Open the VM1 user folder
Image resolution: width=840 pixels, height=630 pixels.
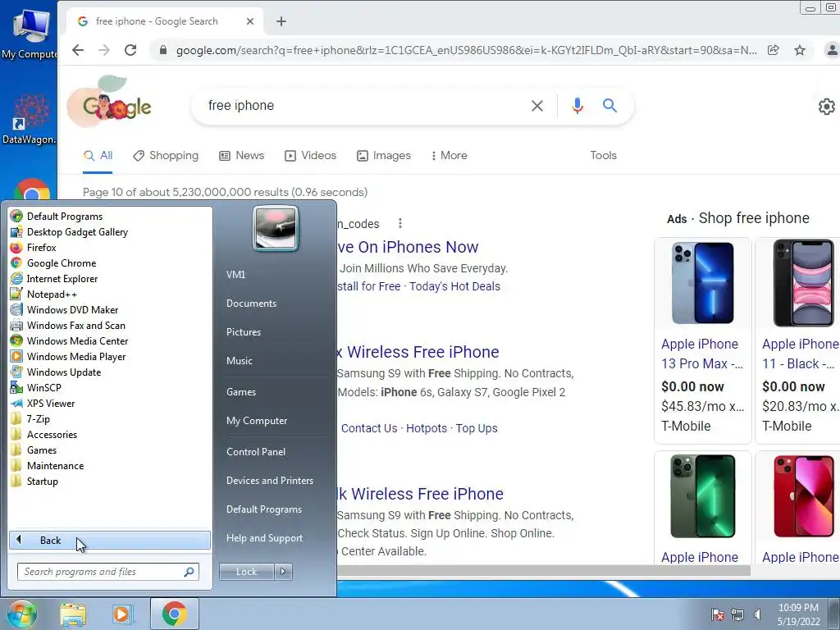click(x=235, y=274)
